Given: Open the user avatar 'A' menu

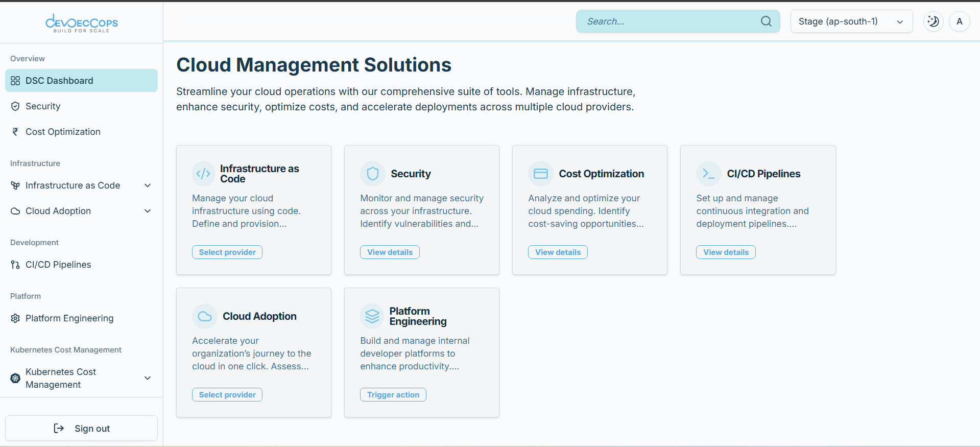Looking at the screenshot, I should (x=959, y=21).
